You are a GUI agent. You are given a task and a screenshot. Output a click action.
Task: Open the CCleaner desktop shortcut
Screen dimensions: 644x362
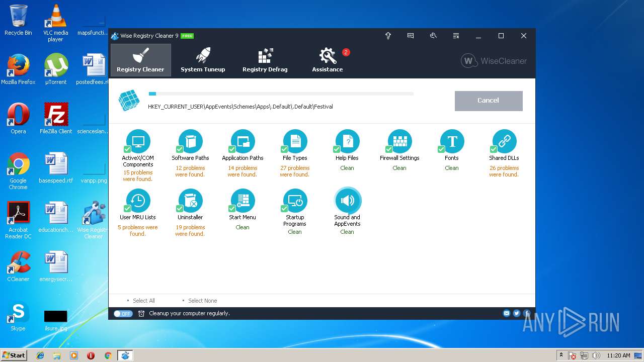pos(18,266)
